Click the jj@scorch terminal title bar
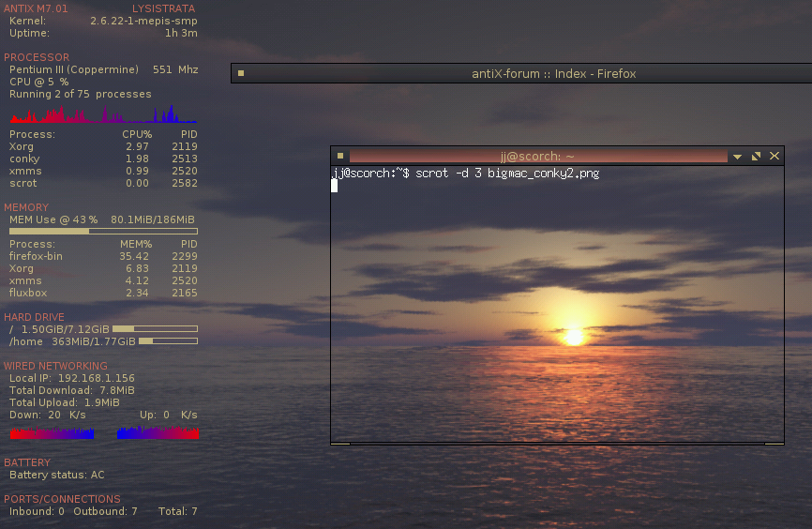 point(538,156)
